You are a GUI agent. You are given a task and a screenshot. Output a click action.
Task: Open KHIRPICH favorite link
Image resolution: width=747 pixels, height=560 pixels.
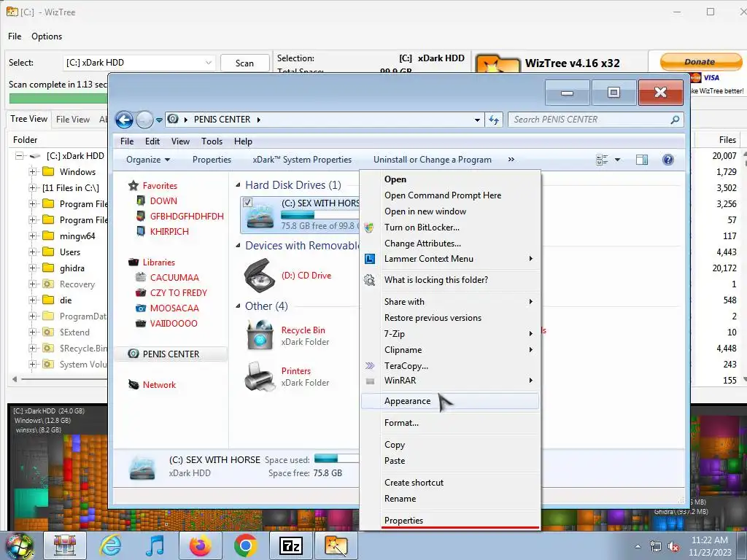[x=169, y=231]
